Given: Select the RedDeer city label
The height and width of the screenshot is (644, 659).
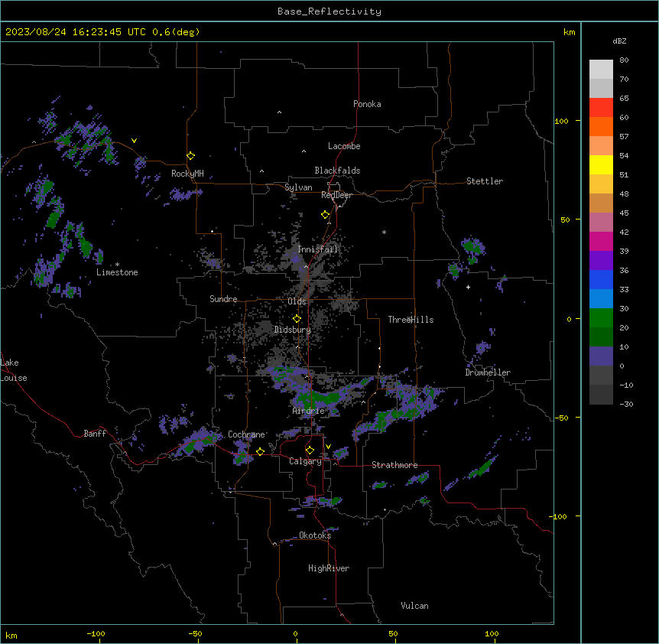Looking at the screenshot, I should click(x=336, y=195).
